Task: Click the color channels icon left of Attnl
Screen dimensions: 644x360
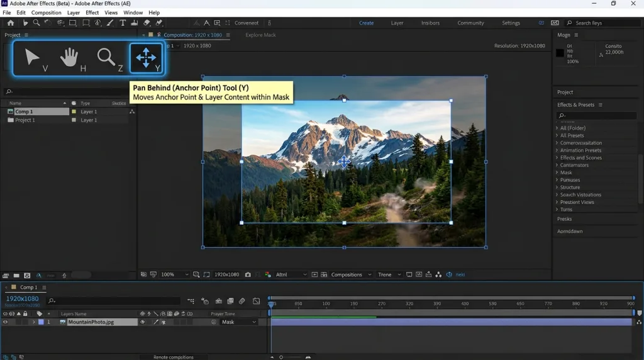Action: point(268,274)
